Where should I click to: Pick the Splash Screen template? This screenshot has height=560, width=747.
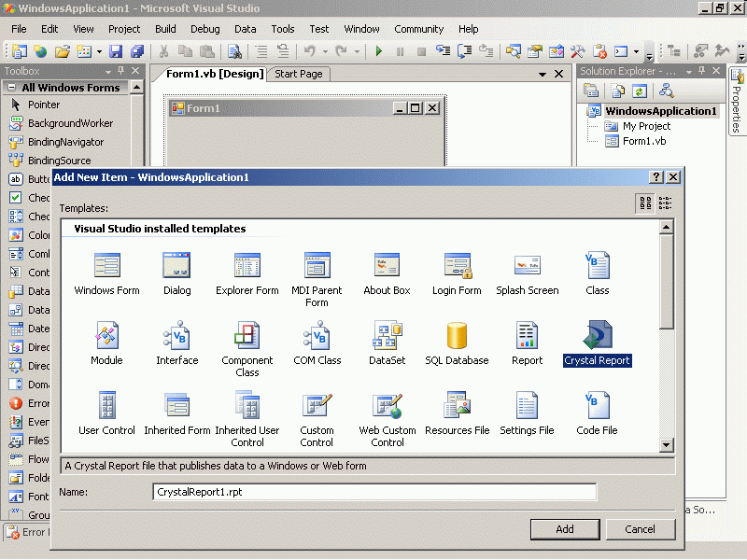(x=527, y=266)
